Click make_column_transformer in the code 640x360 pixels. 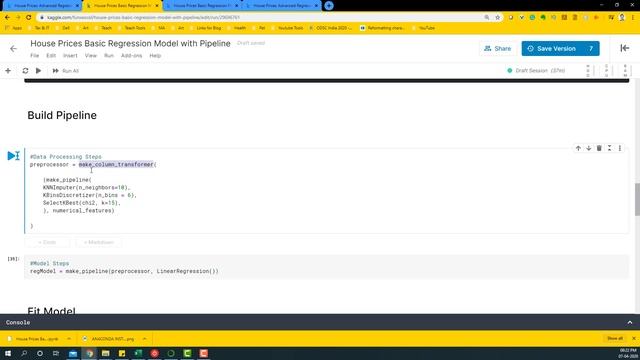click(116, 164)
